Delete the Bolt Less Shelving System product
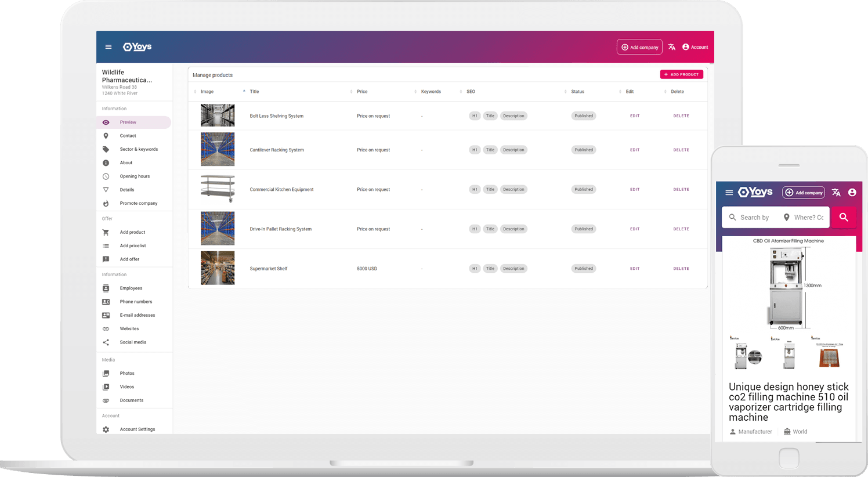Screen dimensions: 868x477 tap(681, 116)
